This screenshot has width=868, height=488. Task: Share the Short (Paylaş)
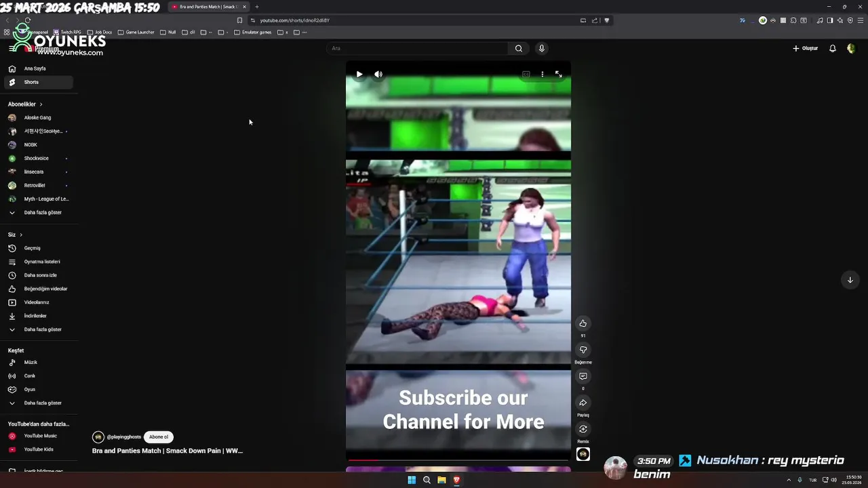pos(583,403)
